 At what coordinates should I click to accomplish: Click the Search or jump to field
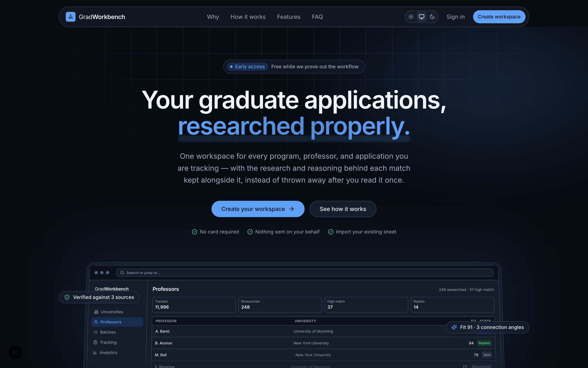(305, 273)
